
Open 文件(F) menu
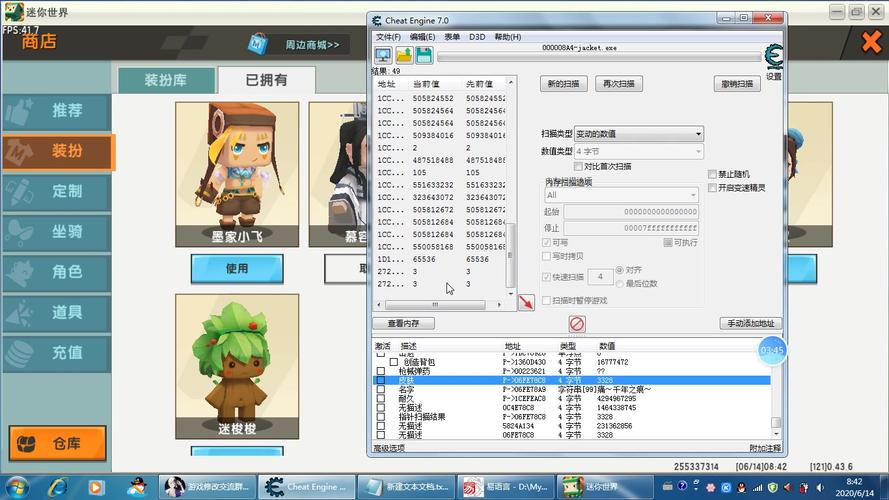[x=388, y=37]
